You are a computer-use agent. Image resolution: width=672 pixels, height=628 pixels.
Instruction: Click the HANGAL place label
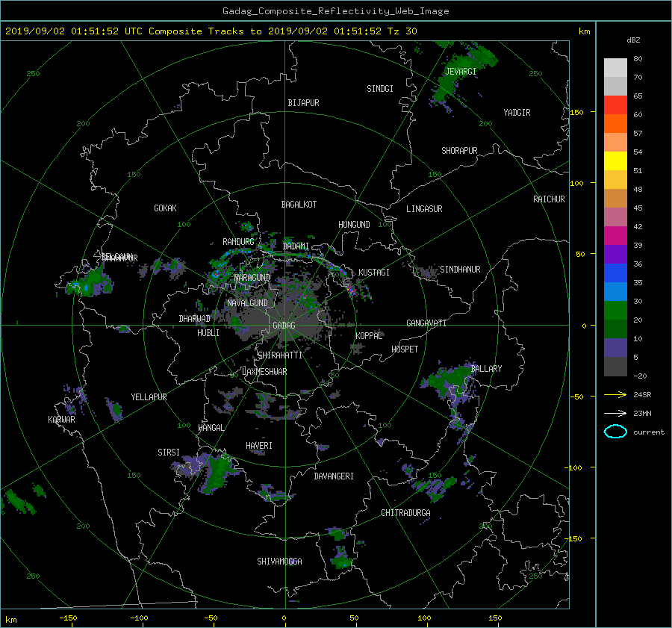(211, 427)
